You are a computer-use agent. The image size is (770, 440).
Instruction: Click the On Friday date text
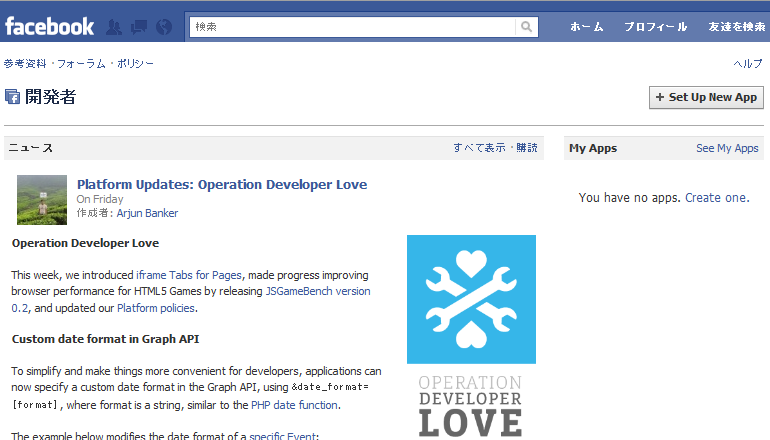(x=100, y=199)
